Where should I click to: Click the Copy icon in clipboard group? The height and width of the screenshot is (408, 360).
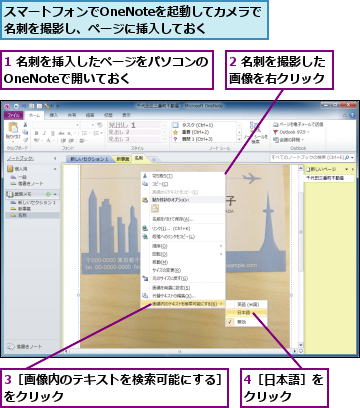[x=25, y=133]
